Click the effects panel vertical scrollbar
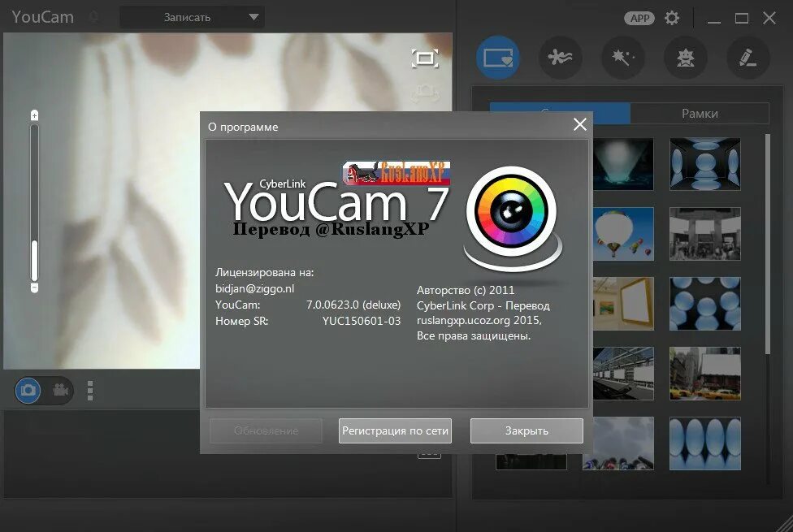 [768, 244]
